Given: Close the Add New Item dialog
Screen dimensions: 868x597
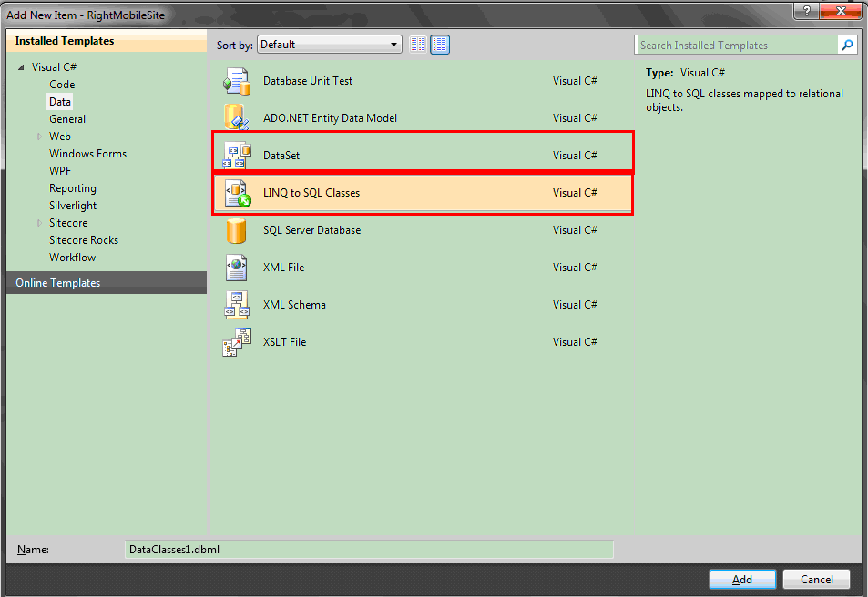Looking at the screenshot, I should click(x=841, y=11).
